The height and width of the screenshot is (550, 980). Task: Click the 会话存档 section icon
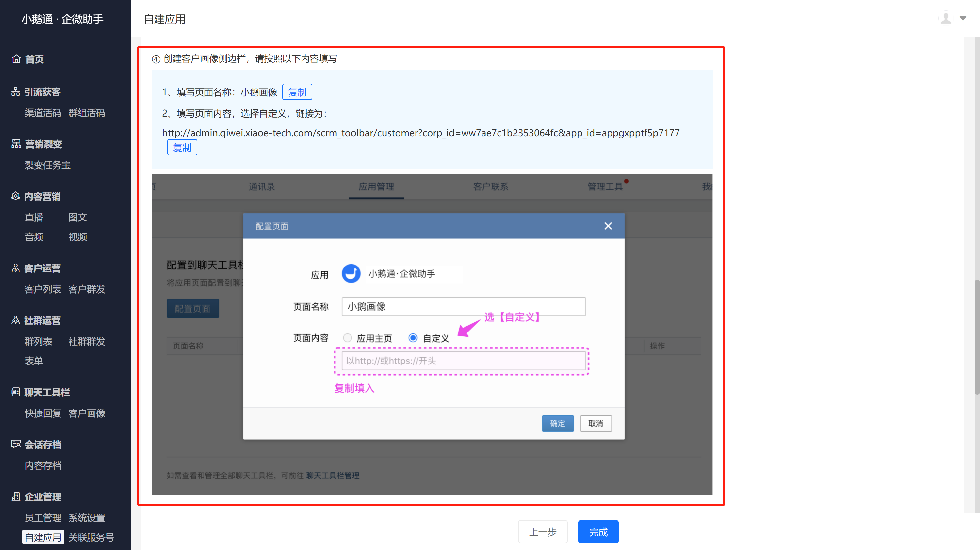pyautogui.click(x=16, y=444)
